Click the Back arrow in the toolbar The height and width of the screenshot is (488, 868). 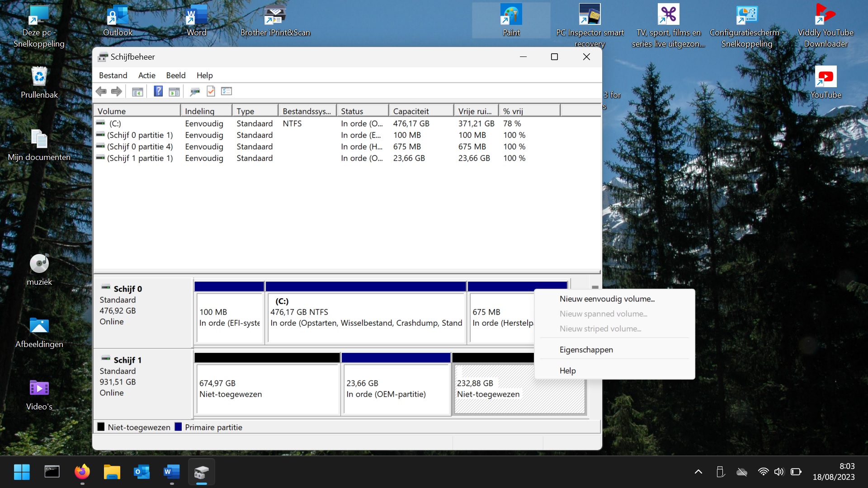point(101,91)
